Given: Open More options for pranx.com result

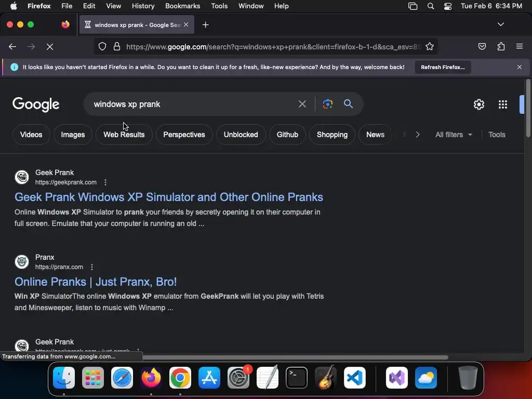Looking at the screenshot, I should tap(92, 267).
